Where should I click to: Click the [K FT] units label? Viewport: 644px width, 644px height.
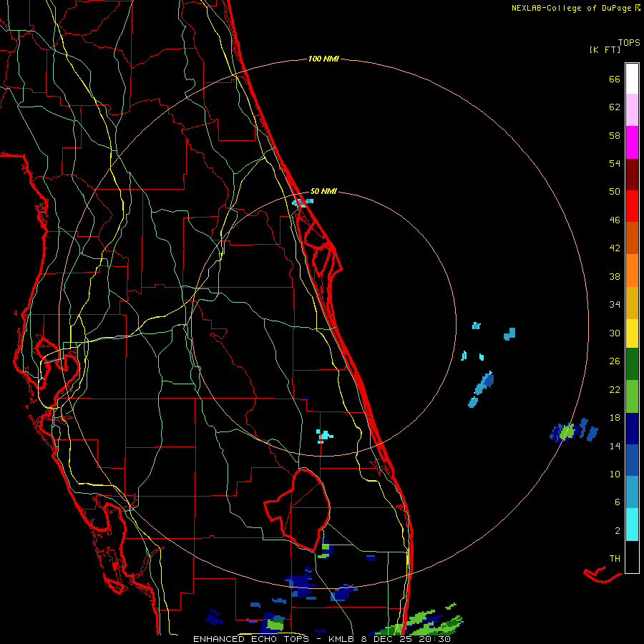605,49
